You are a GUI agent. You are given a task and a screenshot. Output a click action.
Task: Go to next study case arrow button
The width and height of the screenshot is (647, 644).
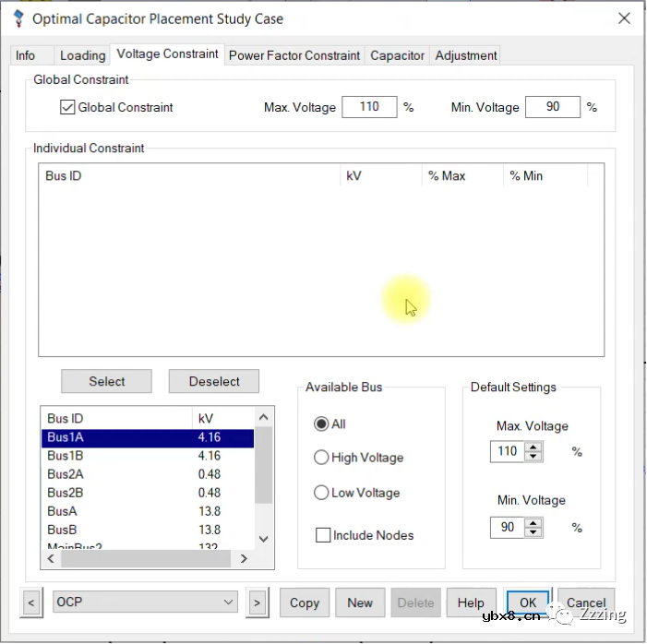pyautogui.click(x=257, y=602)
